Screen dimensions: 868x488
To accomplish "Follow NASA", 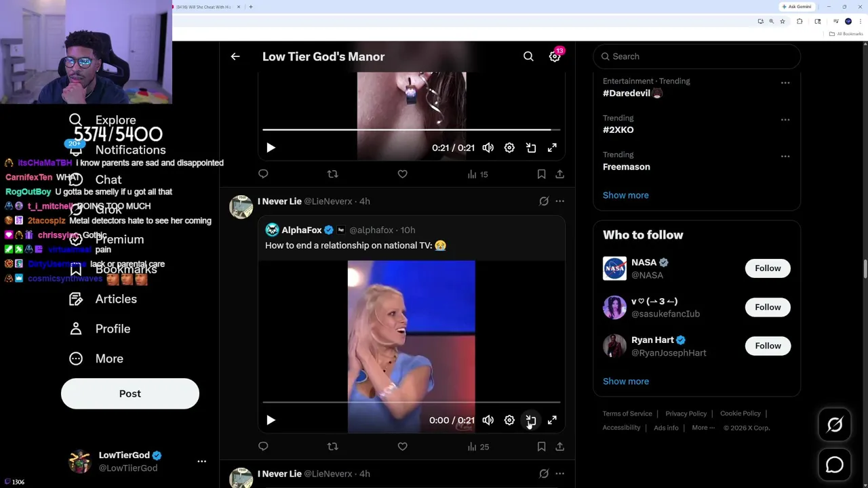I will (x=768, y=268).
